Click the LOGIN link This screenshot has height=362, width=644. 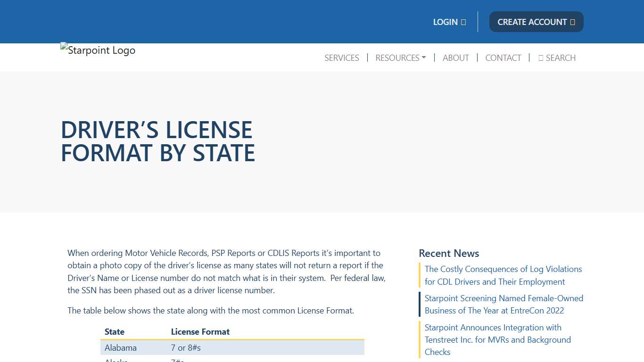pyautogui.click(x=445, y=22)
